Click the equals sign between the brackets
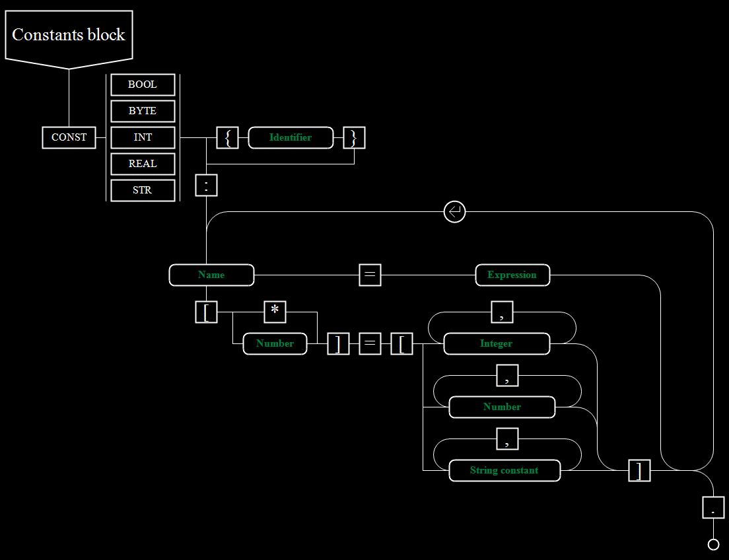This screenshot has height=560, width=729. click(x=370, y=343)
